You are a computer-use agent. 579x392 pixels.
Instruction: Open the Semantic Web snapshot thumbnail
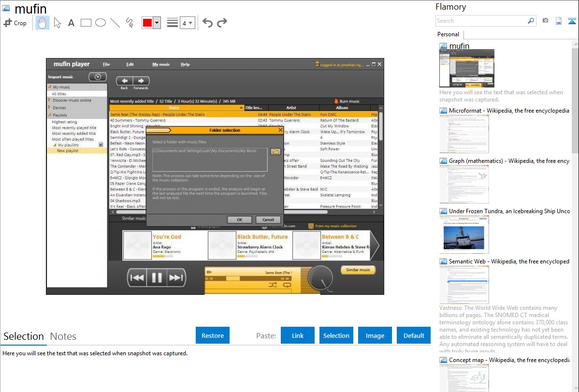(464, 285)
